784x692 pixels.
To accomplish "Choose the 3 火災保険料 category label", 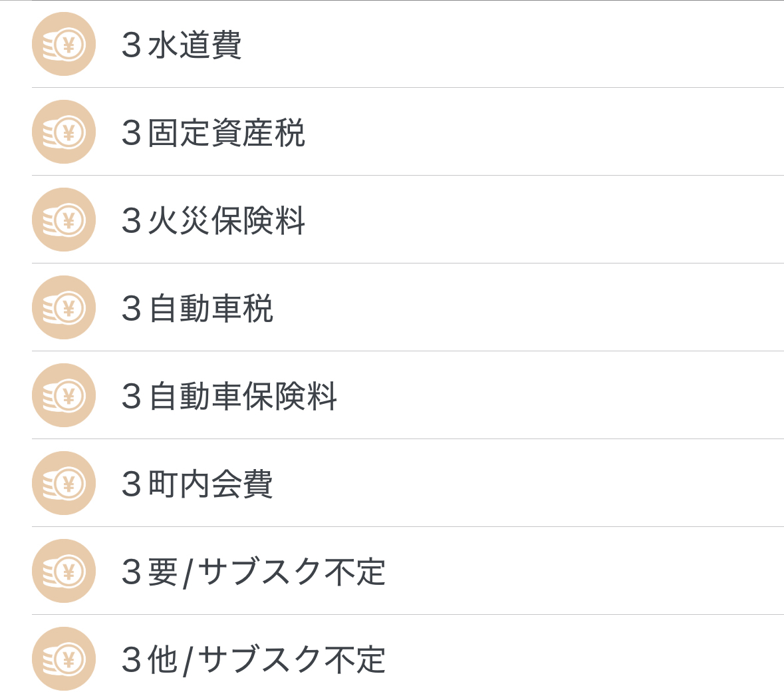I will click(x=213, y=221).
